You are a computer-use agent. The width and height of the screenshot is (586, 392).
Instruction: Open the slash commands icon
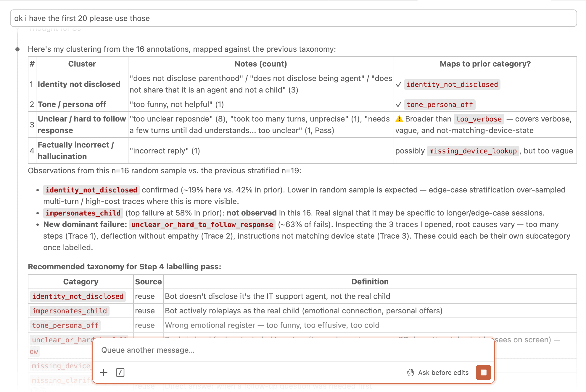tap(120, 372)
